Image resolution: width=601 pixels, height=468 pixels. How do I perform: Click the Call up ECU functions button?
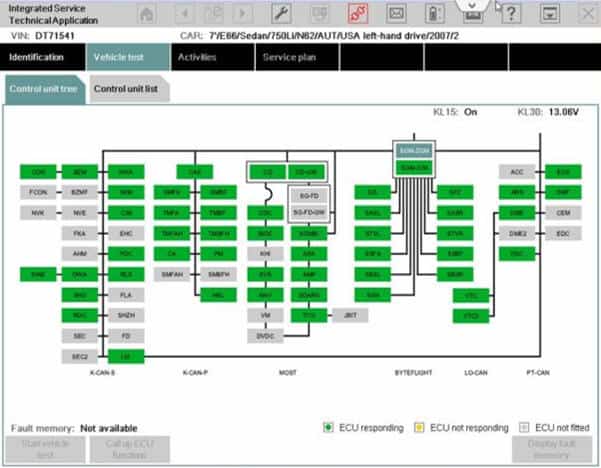click(x=131, y=449)
